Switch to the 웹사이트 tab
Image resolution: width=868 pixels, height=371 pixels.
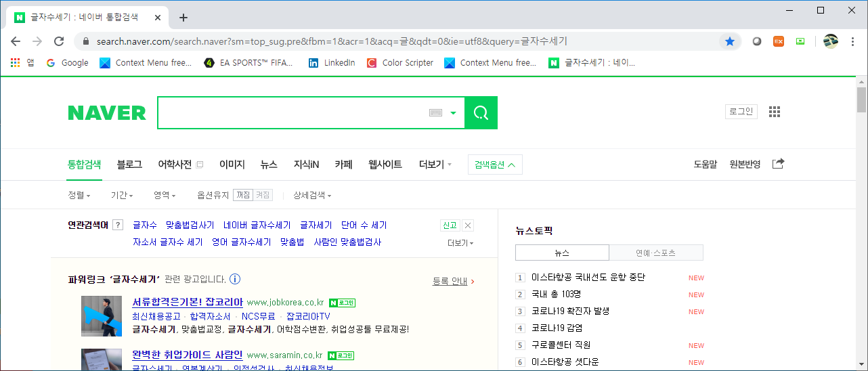[x=385, y=164]
